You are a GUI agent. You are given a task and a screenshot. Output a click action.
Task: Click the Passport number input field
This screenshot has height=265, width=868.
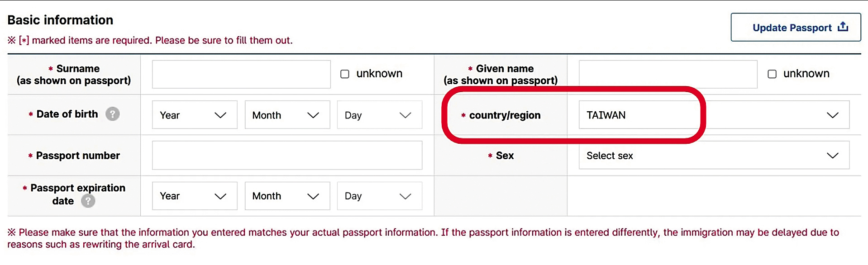click(x=287, y=156)
